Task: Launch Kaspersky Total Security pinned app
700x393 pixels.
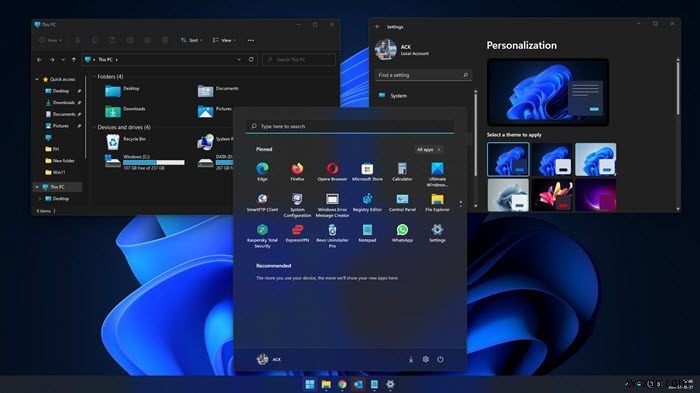Action: pos(262,236)
